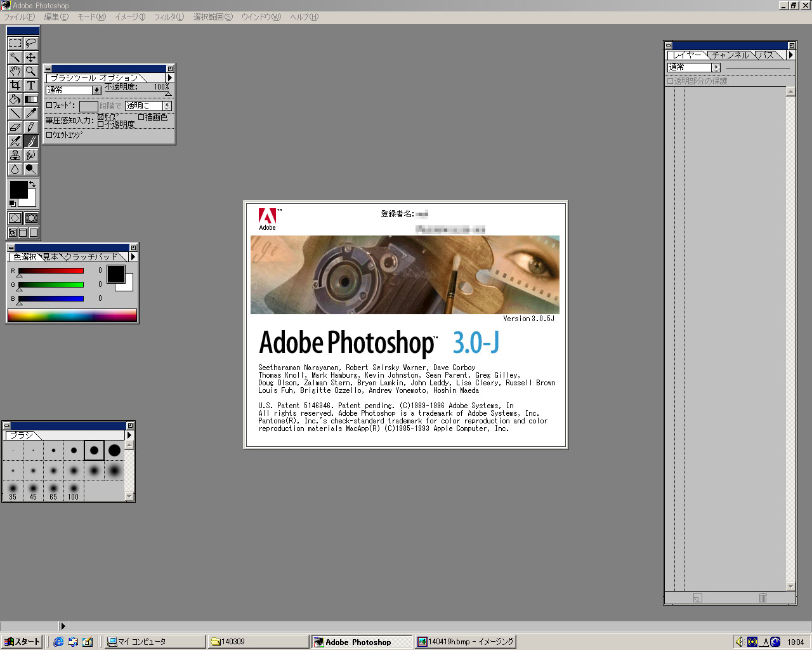Toggle the サイズ stylus pressure checkbox
Image resolution: width=812 pixels, height=650 pixels.
(x=101, y=117)
